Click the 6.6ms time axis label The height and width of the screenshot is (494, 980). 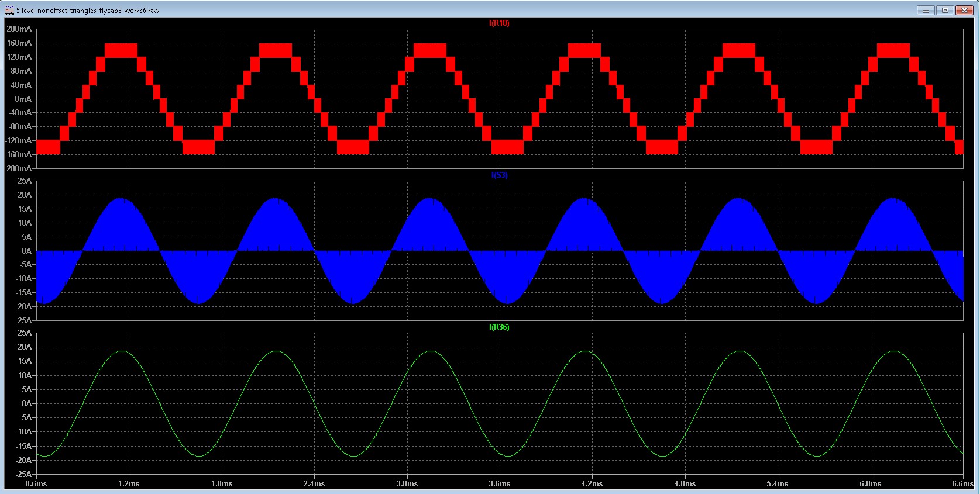pos(963,484)
